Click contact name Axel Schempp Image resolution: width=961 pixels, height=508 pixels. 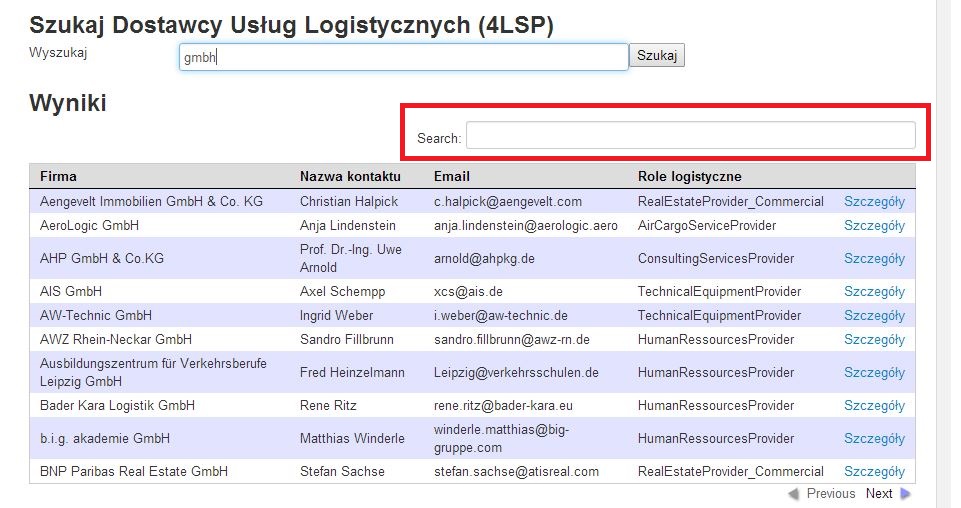342,292
